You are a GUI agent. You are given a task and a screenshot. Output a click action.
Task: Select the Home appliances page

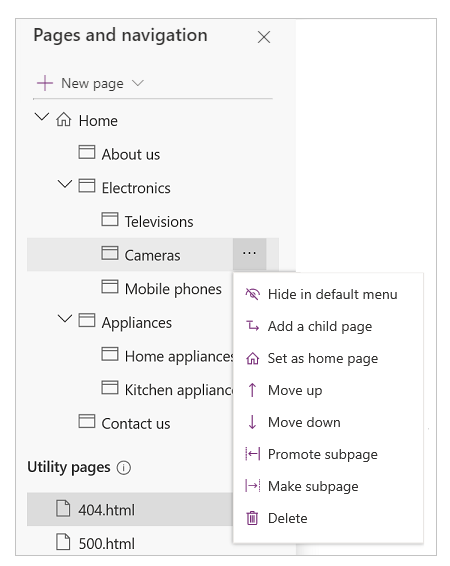179,357
